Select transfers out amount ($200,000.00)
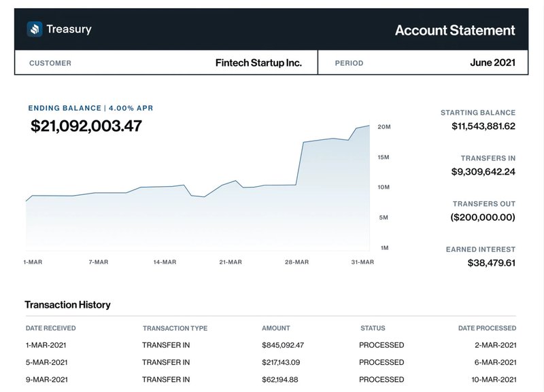This screenshot has height=392, width=544. pos(483,217)
